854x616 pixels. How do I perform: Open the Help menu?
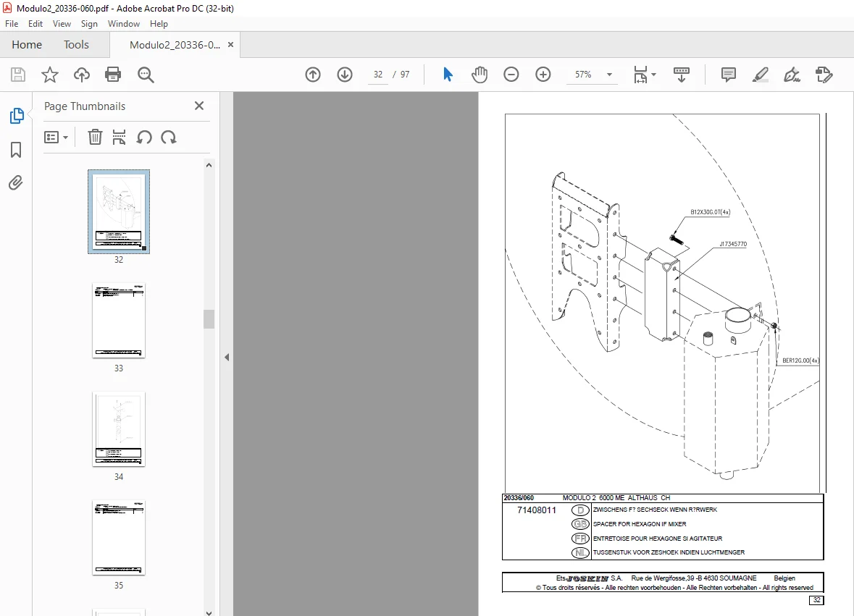click(x=159, y=24)
